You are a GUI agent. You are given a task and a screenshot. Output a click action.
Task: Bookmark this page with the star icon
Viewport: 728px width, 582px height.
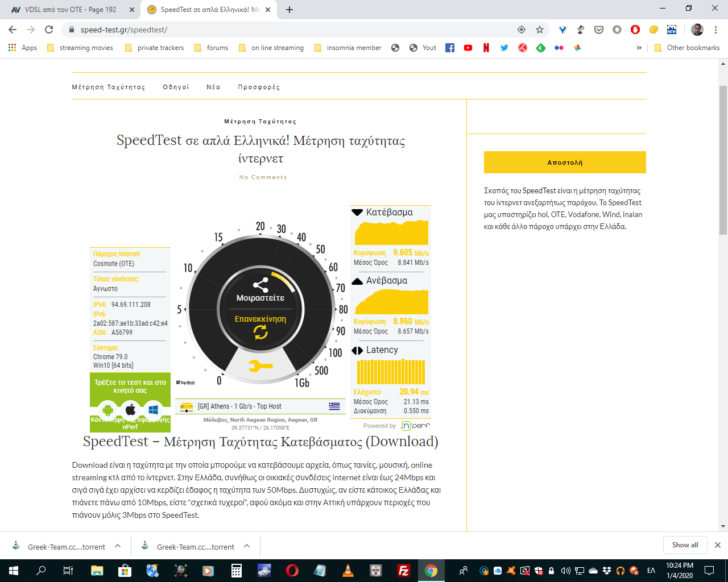tap(540, 30)
